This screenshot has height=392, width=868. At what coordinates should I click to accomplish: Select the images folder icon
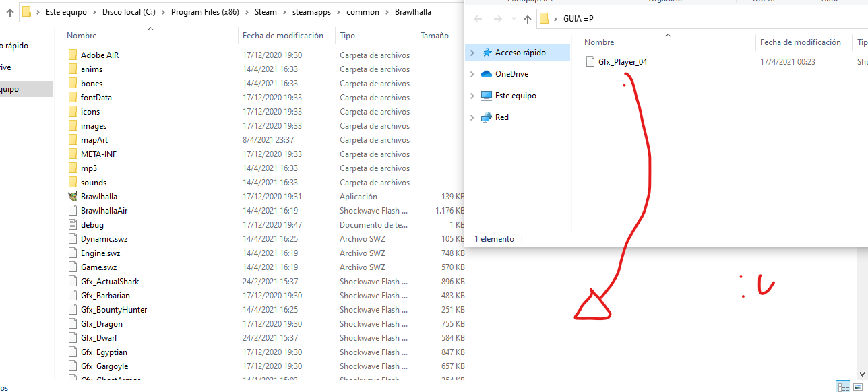click(73, 125)
